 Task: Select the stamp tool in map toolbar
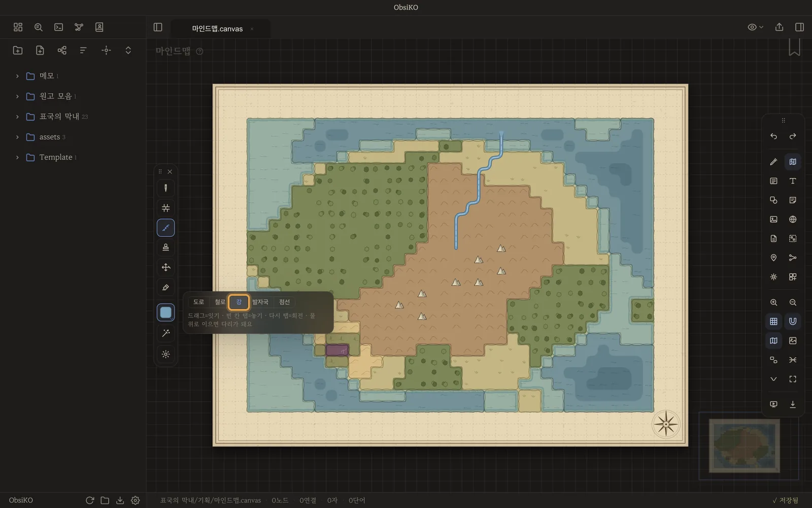165,247
